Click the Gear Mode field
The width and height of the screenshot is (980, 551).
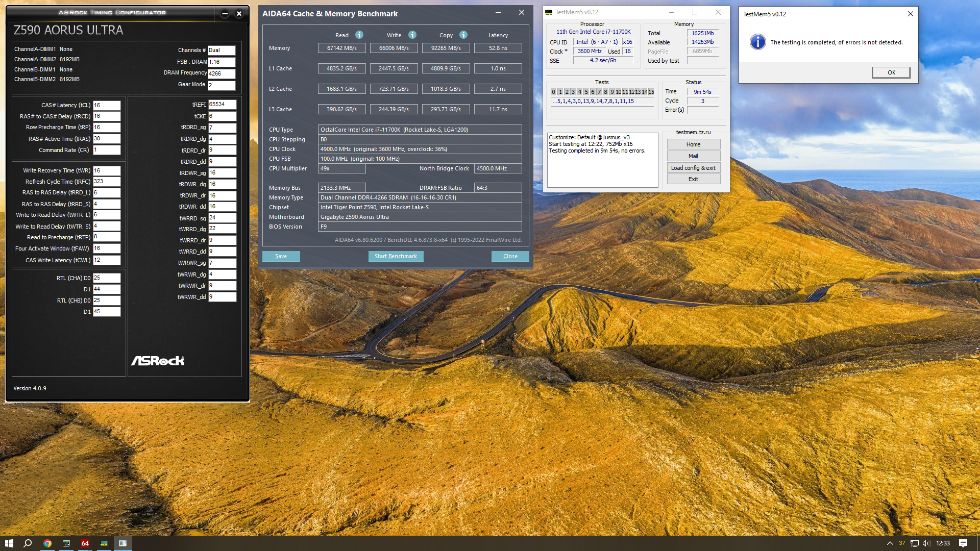tap(222, 85)
